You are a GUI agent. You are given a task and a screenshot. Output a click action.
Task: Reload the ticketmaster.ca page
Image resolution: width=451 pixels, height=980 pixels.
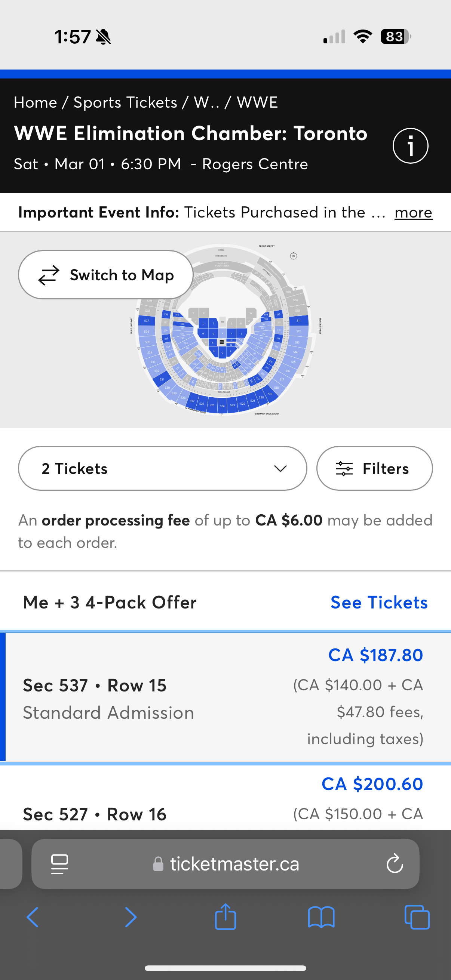click(395, 864)
